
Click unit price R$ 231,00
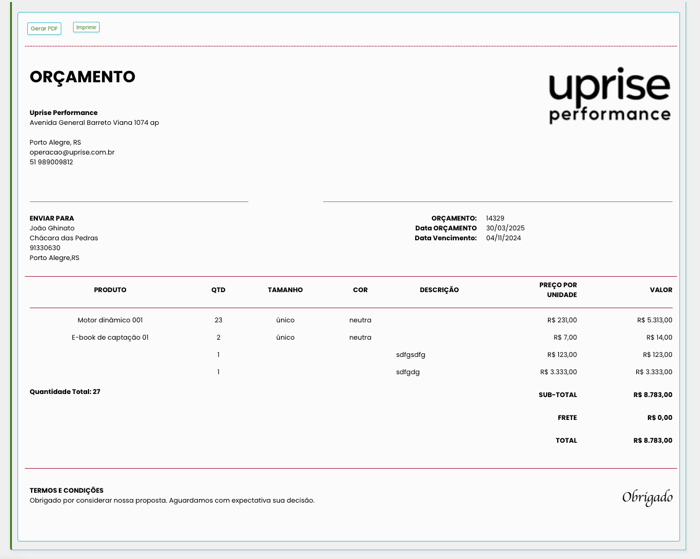(x=562, y=320)
